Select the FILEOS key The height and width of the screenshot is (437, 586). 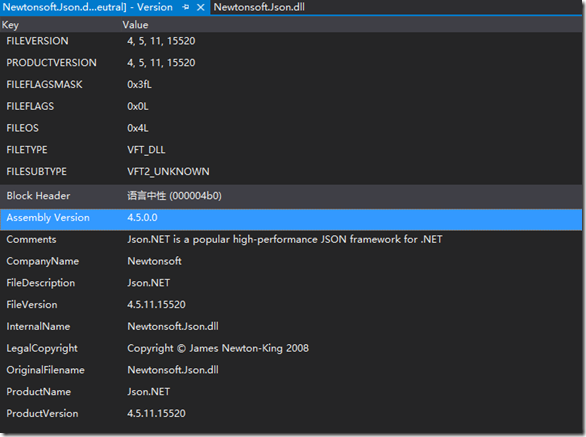tap(22, 128)
